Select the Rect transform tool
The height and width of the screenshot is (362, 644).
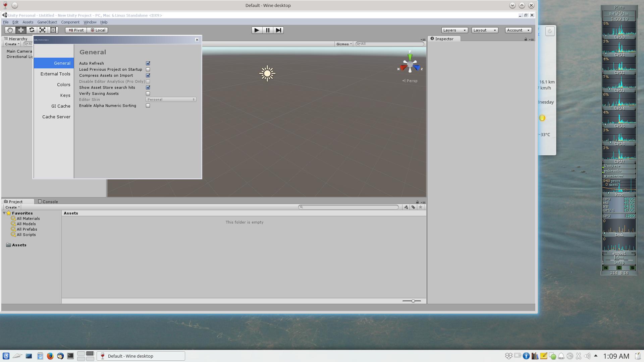tap(53, 30)
